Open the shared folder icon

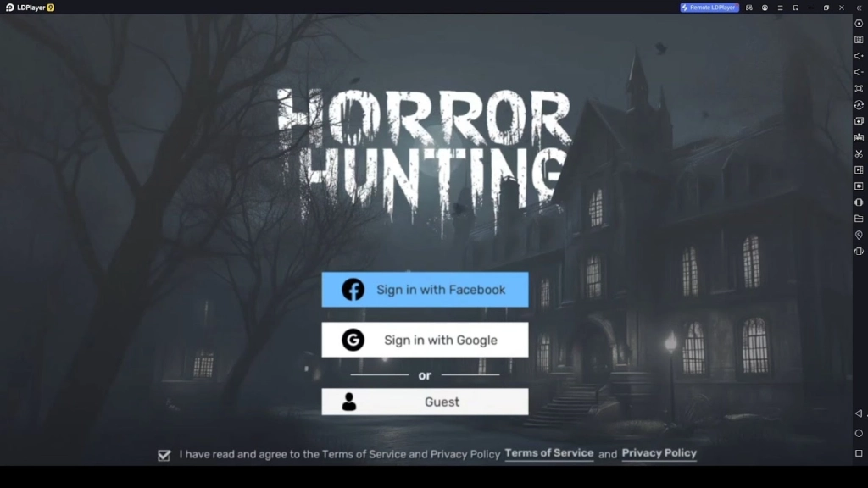pos(859,219)
